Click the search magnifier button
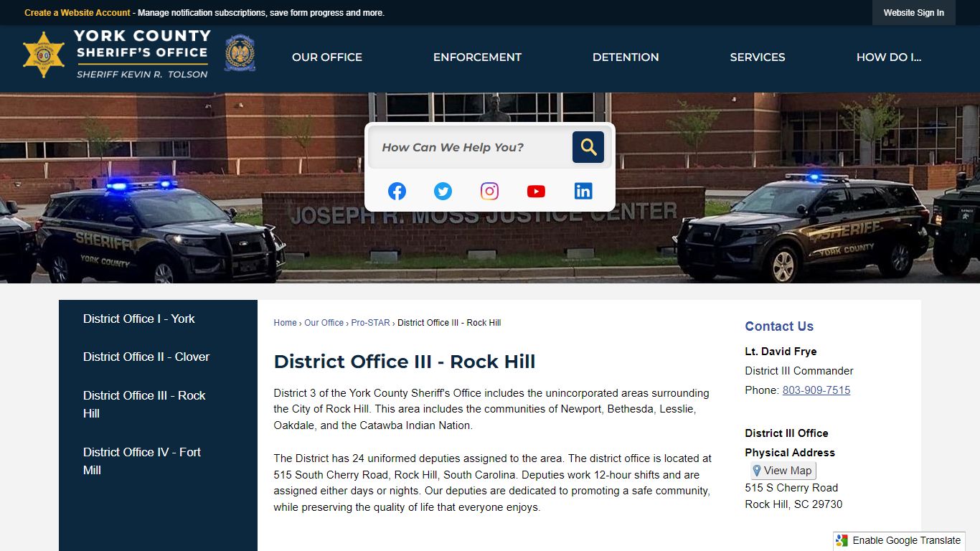The width and height of the screenshot is (980, 551). (x=588, y=147)
